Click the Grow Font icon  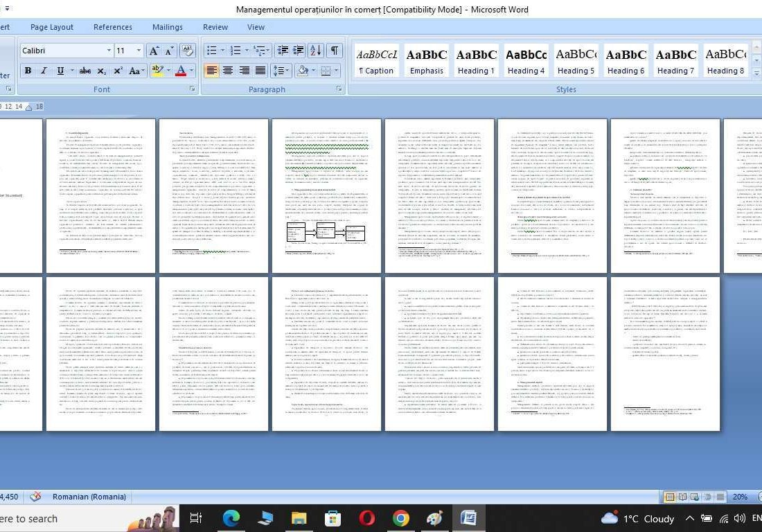point(154,51)
